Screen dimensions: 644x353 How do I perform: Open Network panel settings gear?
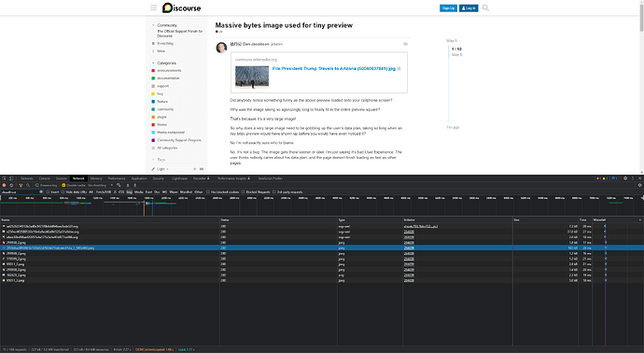pyautogui.click(x=640, y=185)
